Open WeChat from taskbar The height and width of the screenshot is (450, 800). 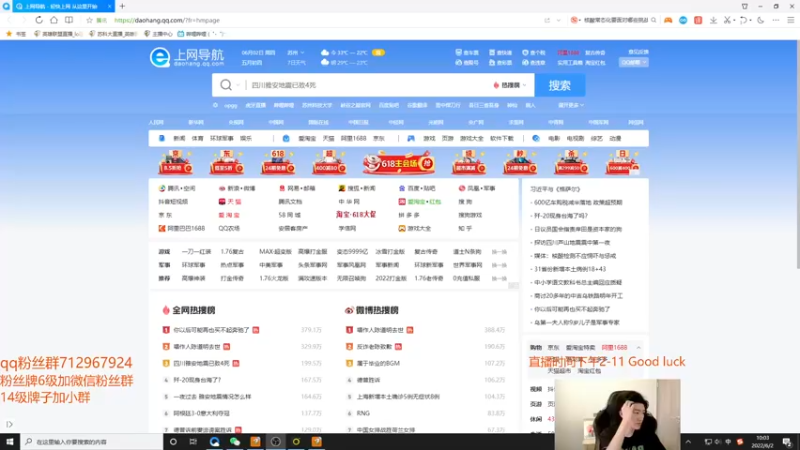click(x=235, y=442)
